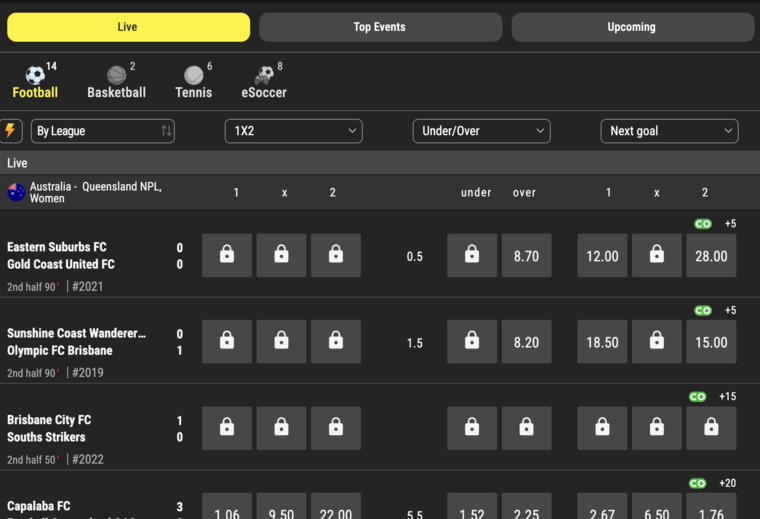
Task: Select over 0.5 odds of 8.70
Action: [526, 255]
